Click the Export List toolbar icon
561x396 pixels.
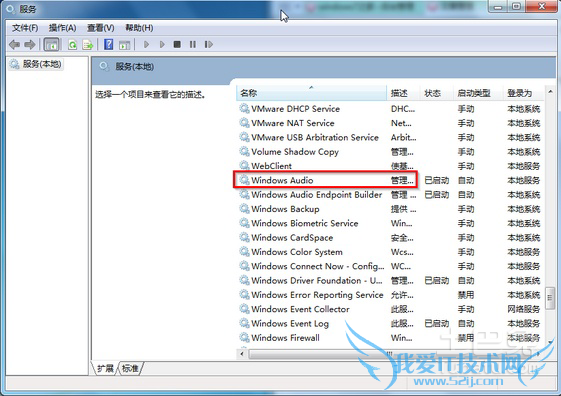pyautogui.click(x=88, y=45)
